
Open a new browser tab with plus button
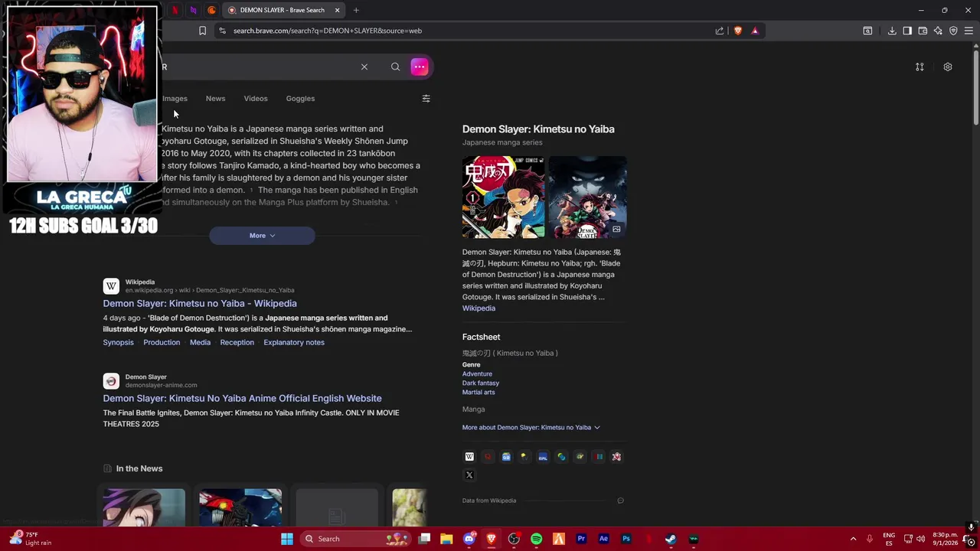356,10
